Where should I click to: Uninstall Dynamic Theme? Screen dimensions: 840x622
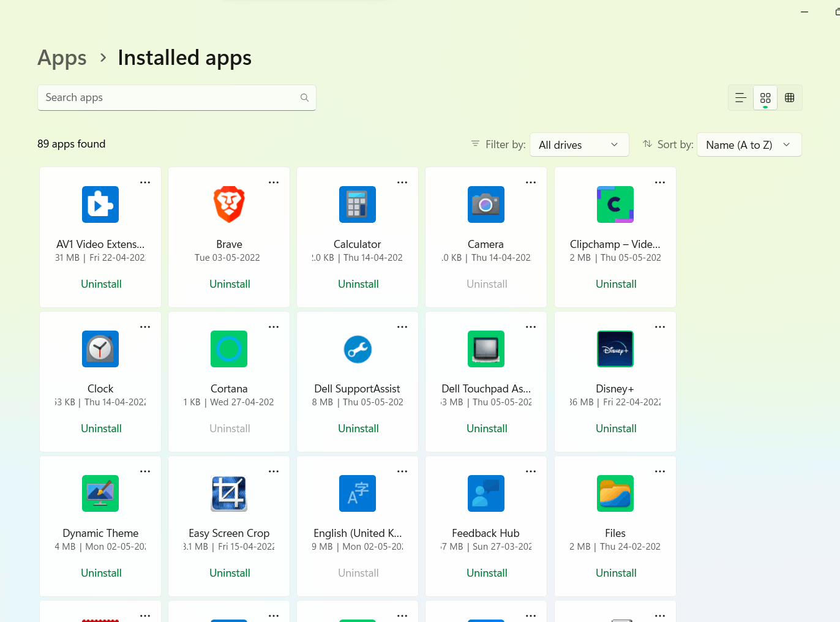[101, 573]
